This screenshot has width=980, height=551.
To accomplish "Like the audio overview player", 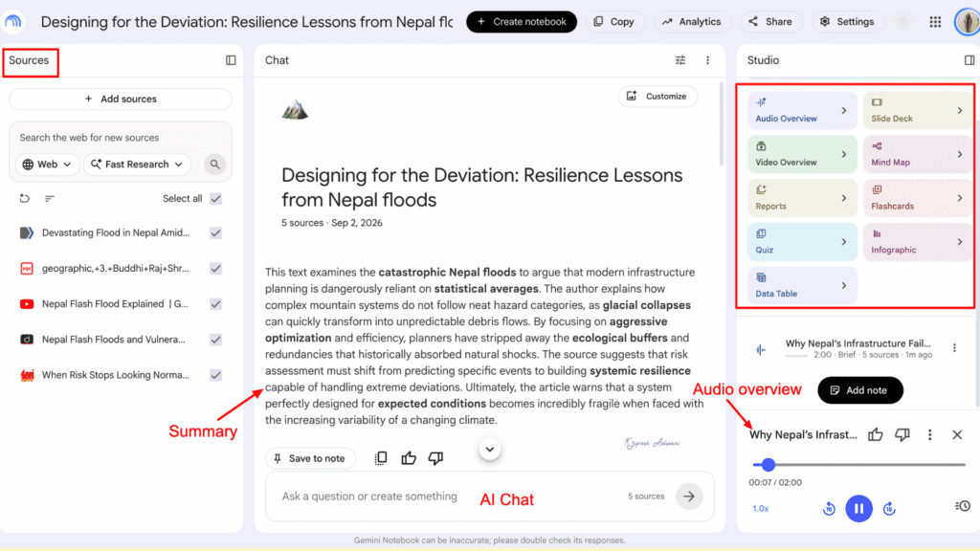I will tap(875, 435).
